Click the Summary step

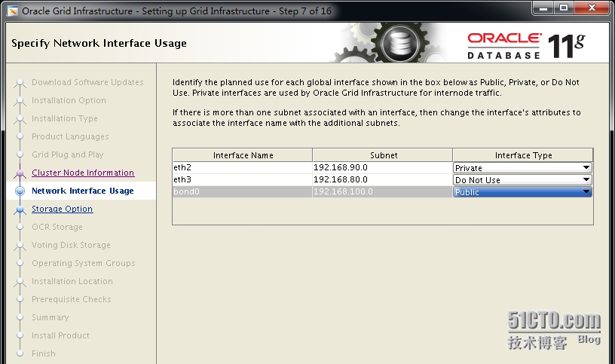click(x=50, y=317)
